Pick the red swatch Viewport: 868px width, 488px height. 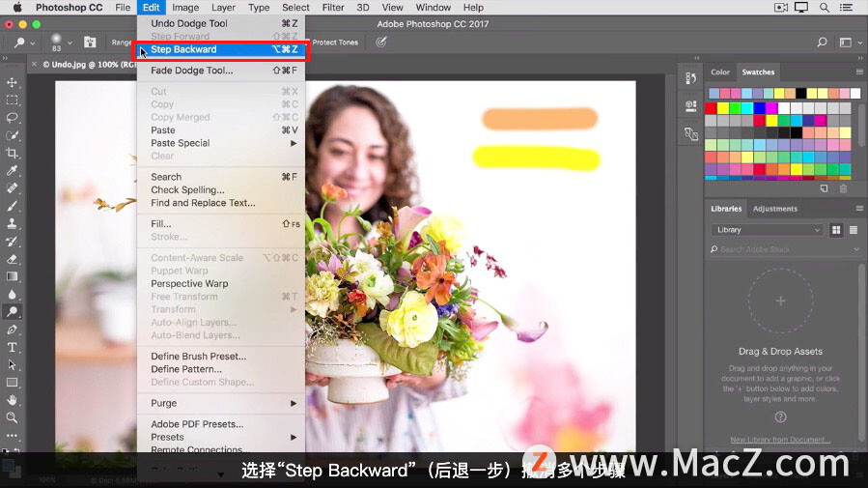pyautogui.click(x=711, y=108)
